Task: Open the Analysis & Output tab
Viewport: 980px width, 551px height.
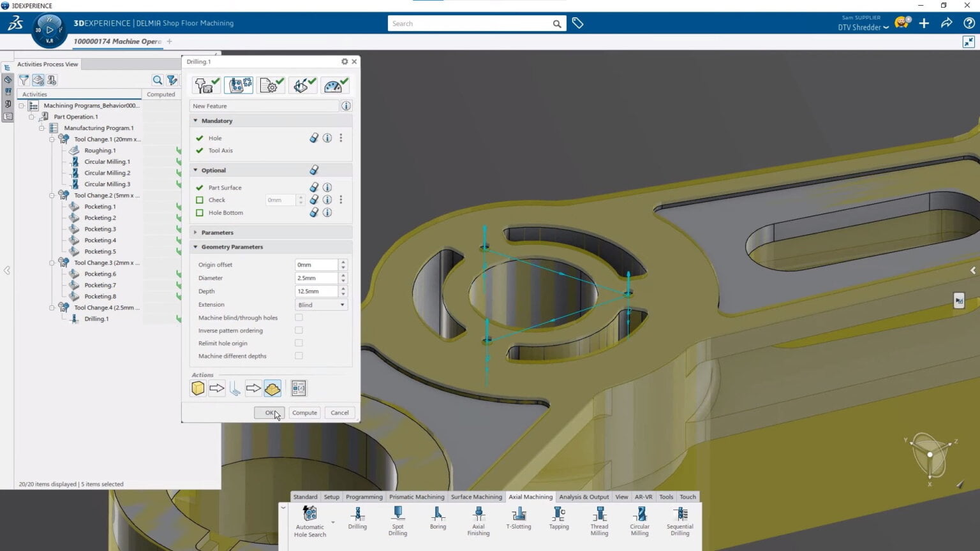Action: pyautogui.click(x=583, y=497)
